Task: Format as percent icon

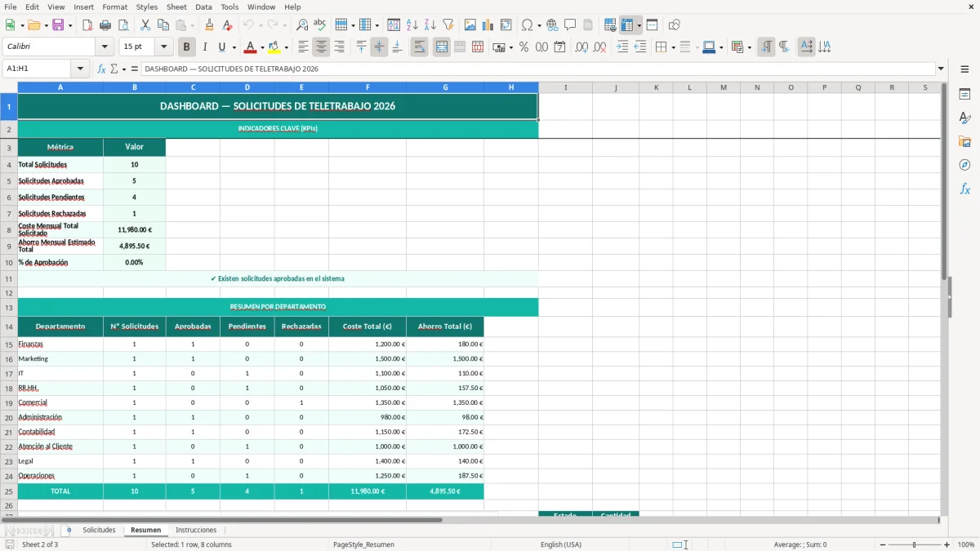Action: tap(523, 47)
